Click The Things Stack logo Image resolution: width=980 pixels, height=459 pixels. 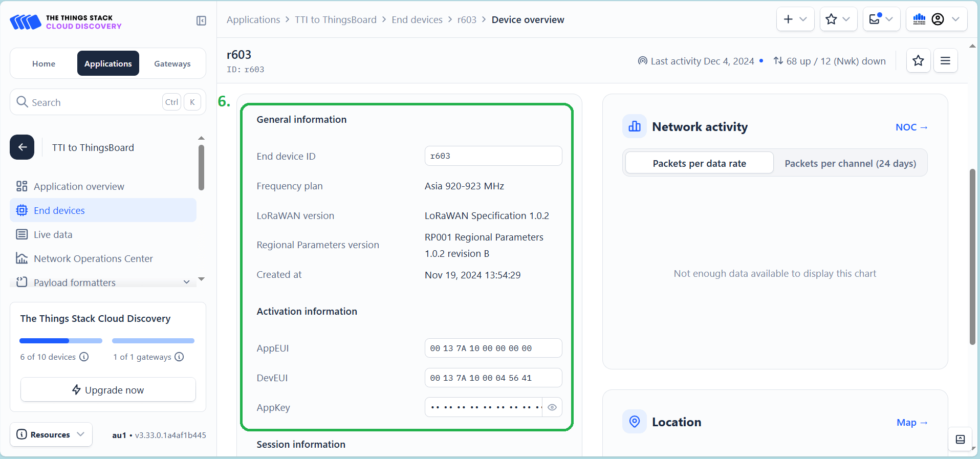[66, 22]
